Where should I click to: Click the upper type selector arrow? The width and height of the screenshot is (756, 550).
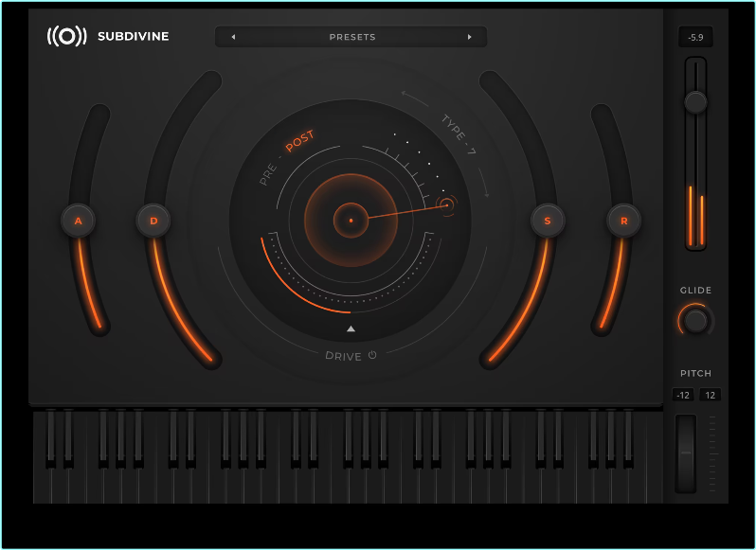(415, 98)
